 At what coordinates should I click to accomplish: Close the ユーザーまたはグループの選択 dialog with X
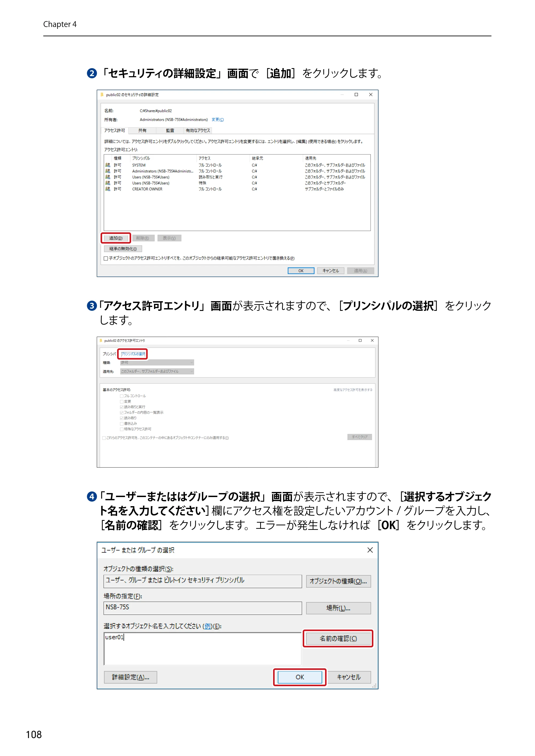(x=370, y=550)
